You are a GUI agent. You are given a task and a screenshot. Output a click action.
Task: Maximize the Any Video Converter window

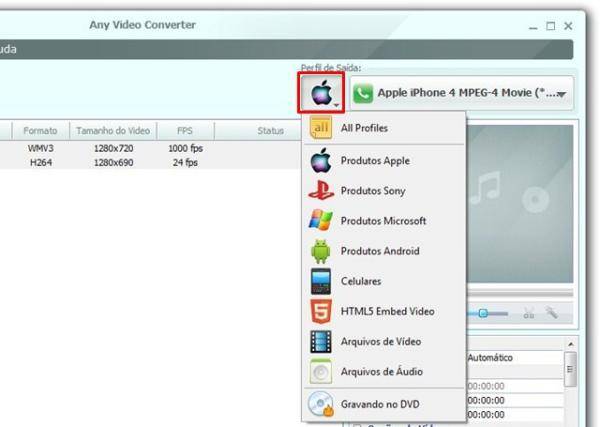click(551, 26)
